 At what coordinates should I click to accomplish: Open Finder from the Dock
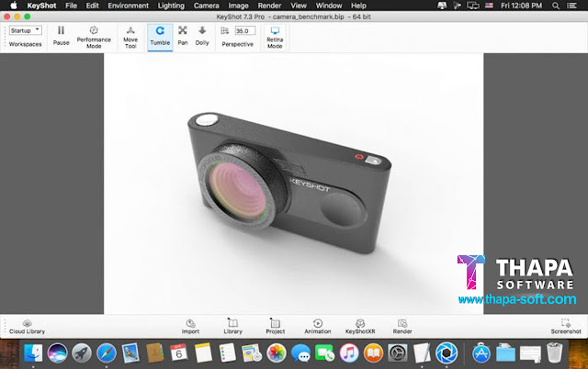pyautogui.click(x=33, y=352)
